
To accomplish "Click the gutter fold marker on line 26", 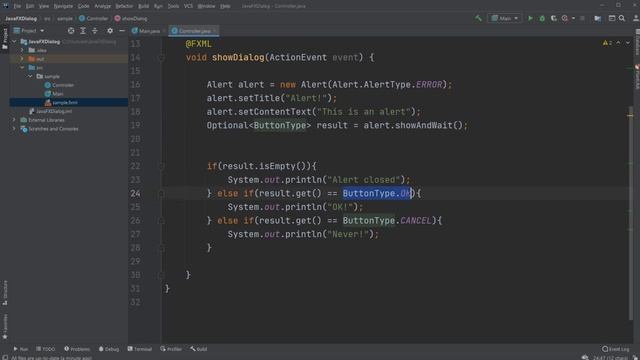I will [x=161, y=221].
